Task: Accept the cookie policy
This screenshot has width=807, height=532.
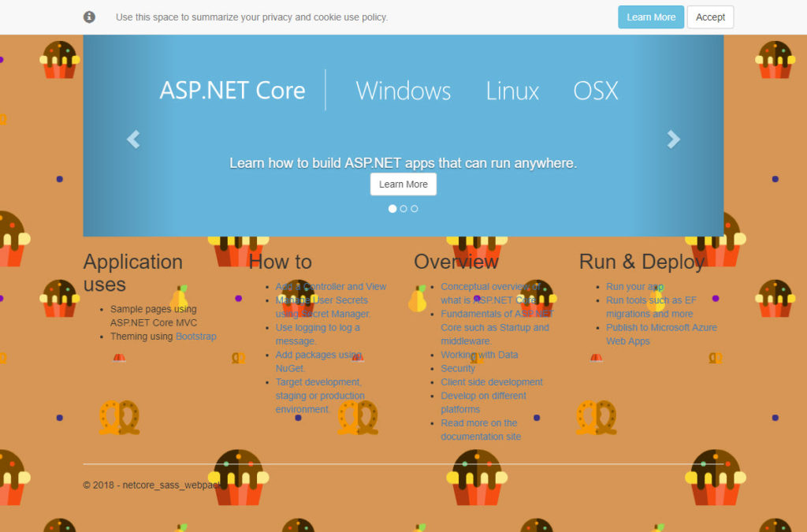Action: click(709, 17)
